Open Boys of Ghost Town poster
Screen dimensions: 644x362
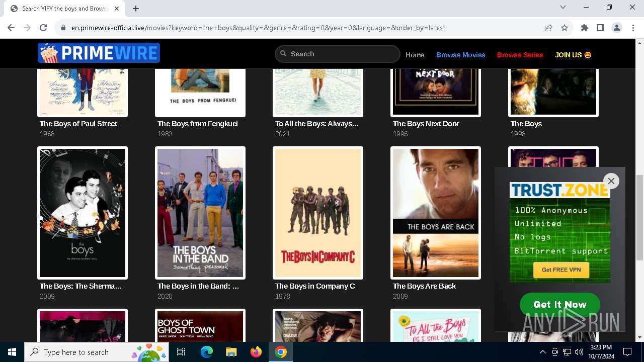click(x=200, y=326)
